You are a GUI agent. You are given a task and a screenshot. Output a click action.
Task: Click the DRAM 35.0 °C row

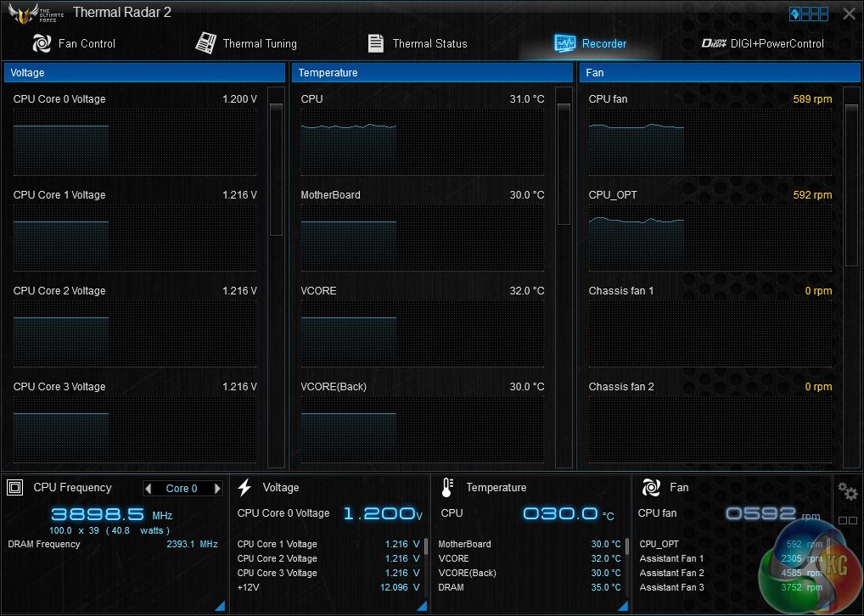click(530, 587)
